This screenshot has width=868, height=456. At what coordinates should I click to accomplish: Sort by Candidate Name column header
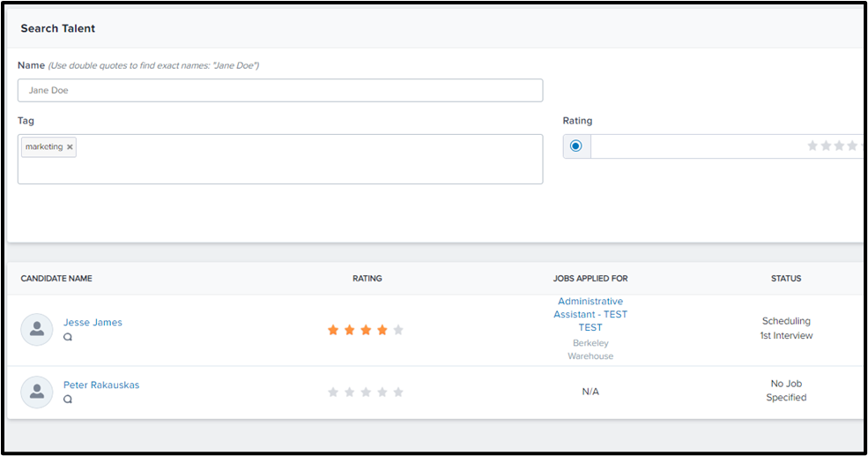click(x=56, y=279)
